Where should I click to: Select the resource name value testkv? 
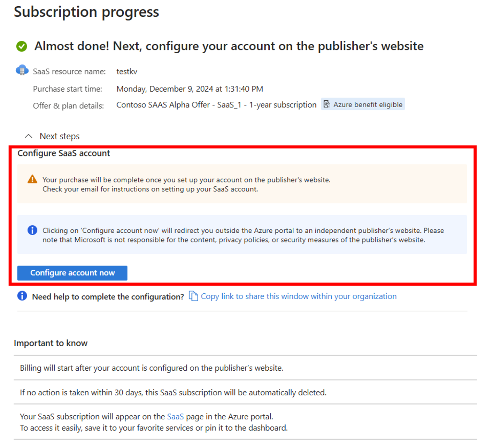(x=127, y=71)
